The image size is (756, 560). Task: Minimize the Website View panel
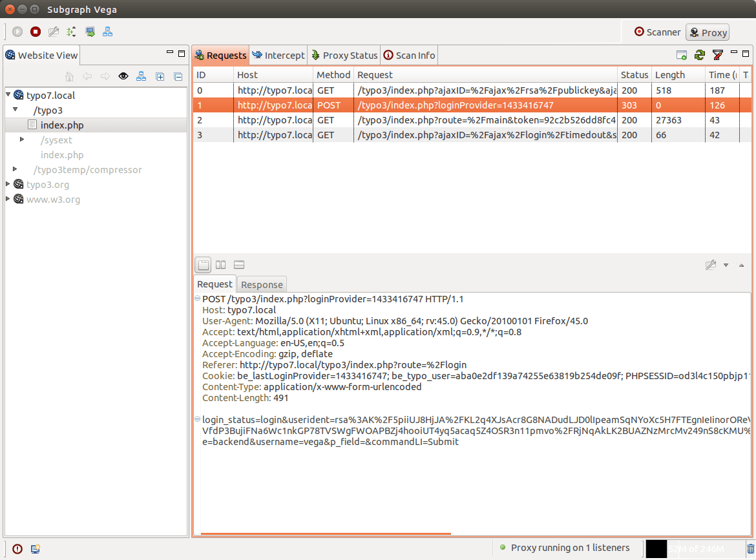[x=170, y=52]
